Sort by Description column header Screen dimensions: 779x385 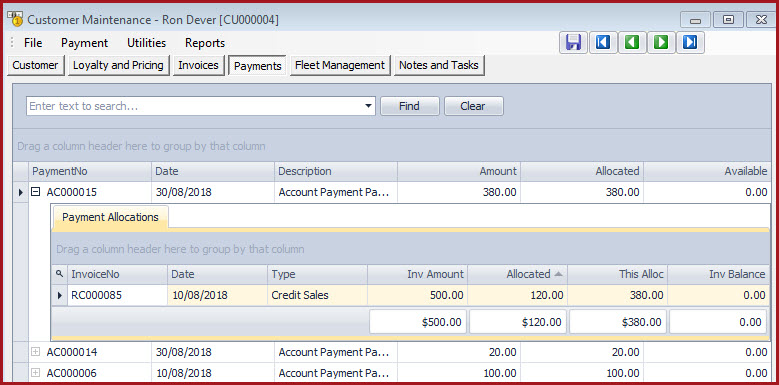point(336,171)
